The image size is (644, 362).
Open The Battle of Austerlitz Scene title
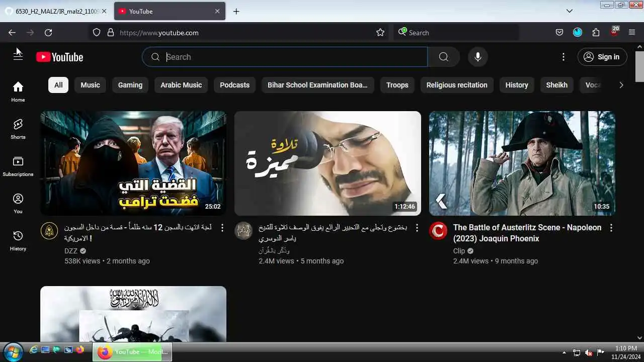pyautogui.click(x=527, y=233)
